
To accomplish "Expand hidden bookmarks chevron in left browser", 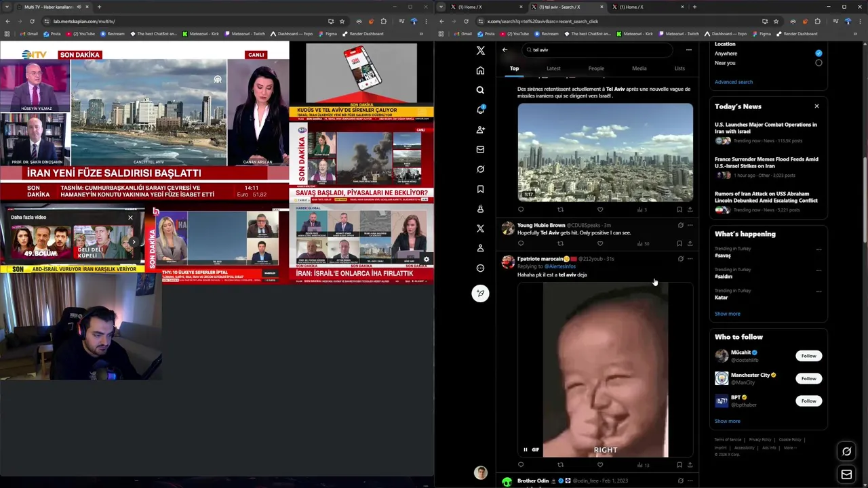I will [421, 34].
